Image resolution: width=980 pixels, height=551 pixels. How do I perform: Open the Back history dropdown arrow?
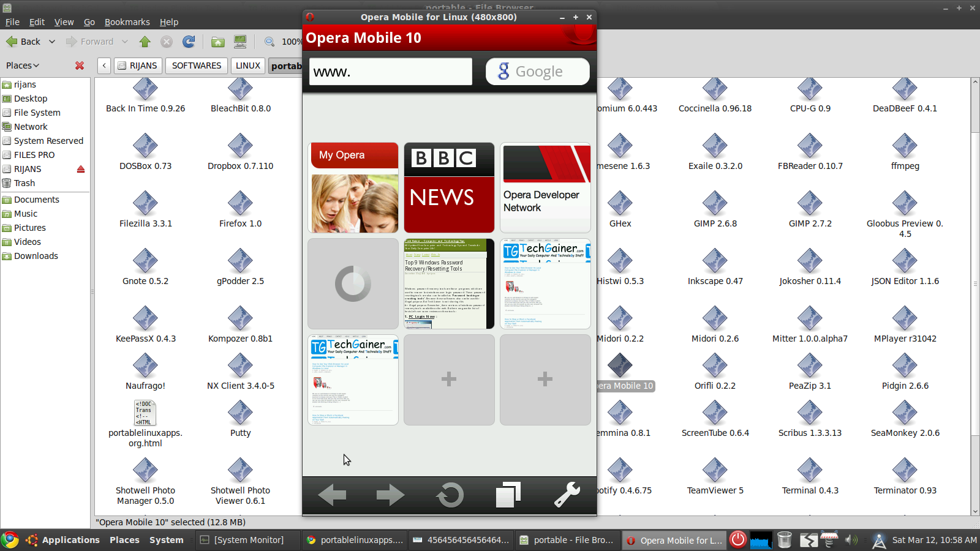pyautogui.click(x=52, y=42)
